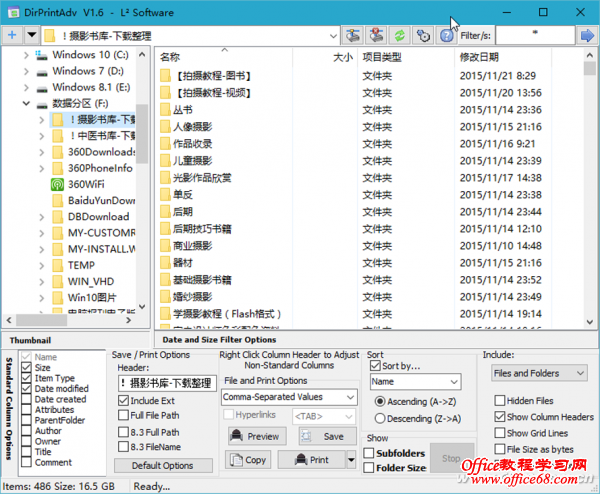Open the folder path dropdown
Viewport: 600px width, 494px height.
[x=333, y=36]
